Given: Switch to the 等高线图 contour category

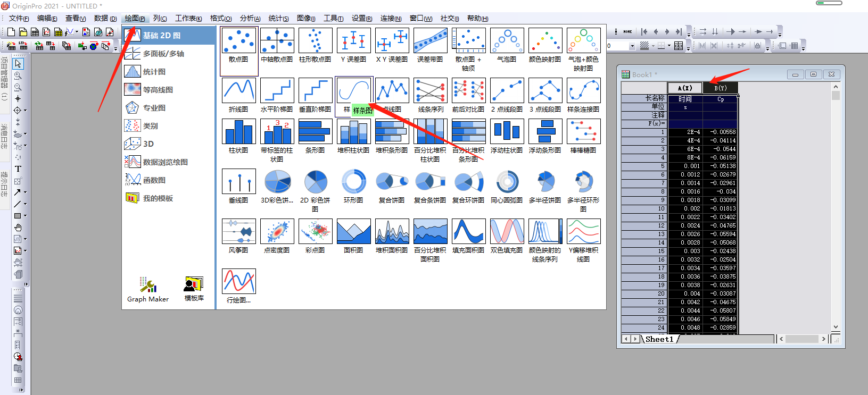Looking at the screenshot, I should pyautogui.click(x=158, y=90).
